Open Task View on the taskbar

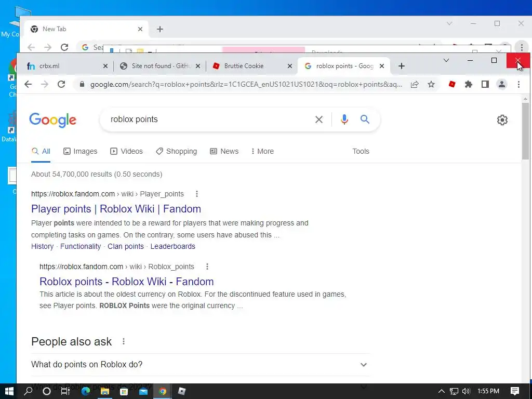65,391
